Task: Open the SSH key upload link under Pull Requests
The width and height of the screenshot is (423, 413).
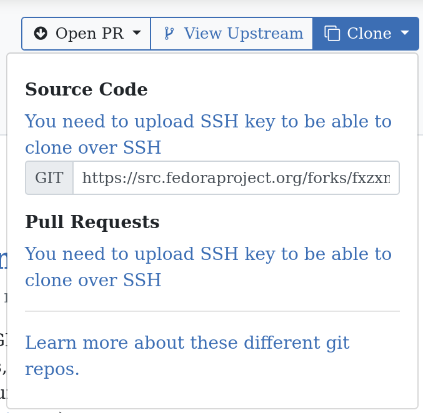Action: coord(208,267)
